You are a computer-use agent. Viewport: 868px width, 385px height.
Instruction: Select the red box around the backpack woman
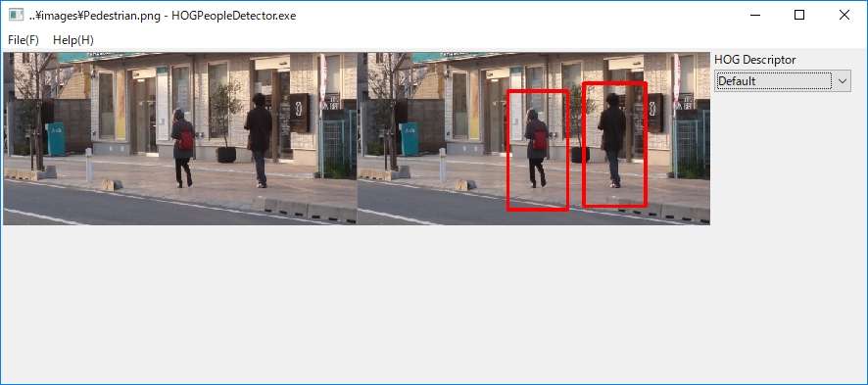point(538,151)
